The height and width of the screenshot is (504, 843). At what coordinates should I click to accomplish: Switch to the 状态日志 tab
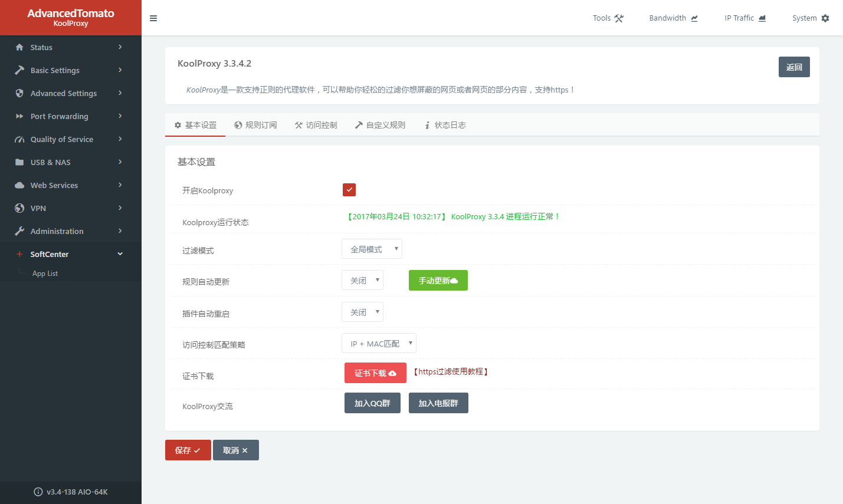(x=445, y=125)
